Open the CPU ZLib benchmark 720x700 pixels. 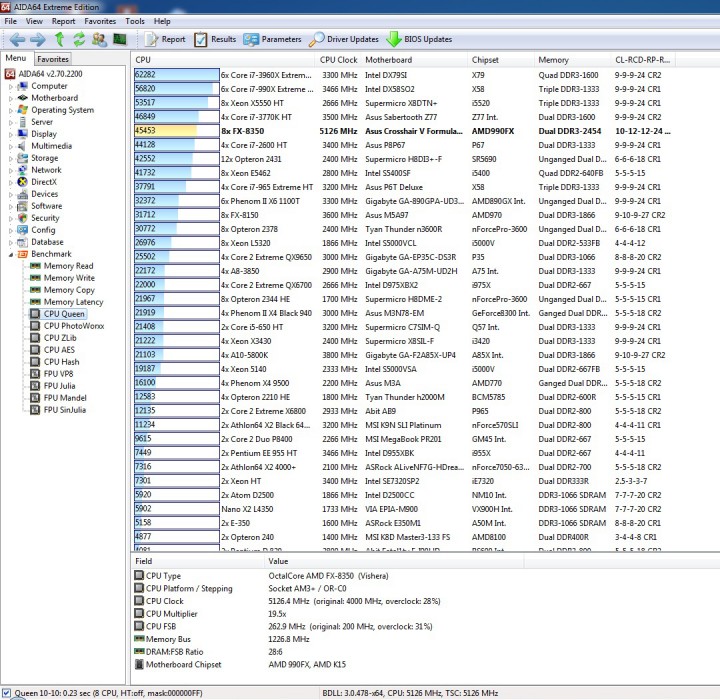coord(53,338)
